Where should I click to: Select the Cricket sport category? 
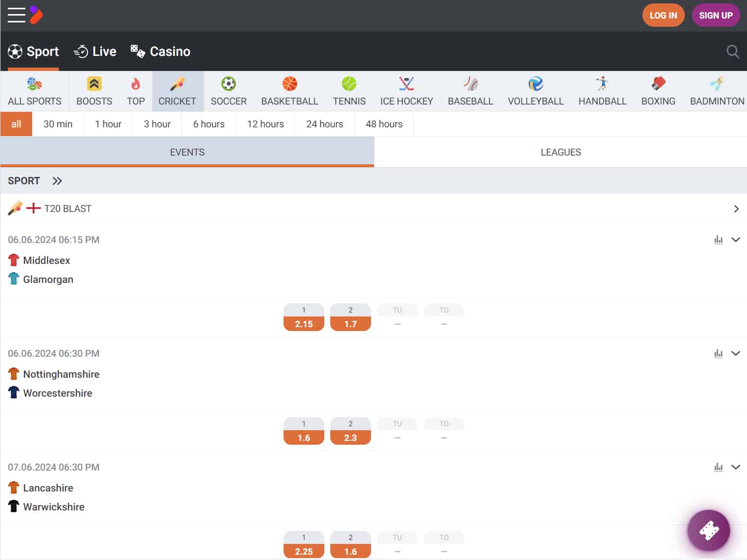pyautogui.click(x=178, y=91)
